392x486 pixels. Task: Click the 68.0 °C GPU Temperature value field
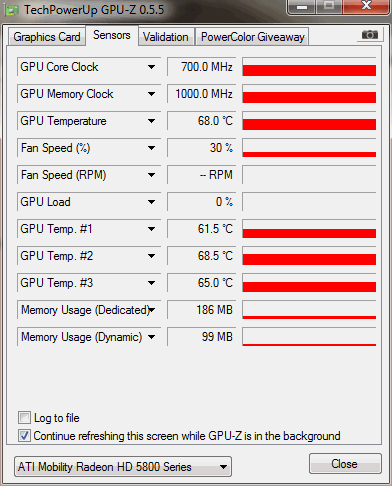(x=202, y=121)
